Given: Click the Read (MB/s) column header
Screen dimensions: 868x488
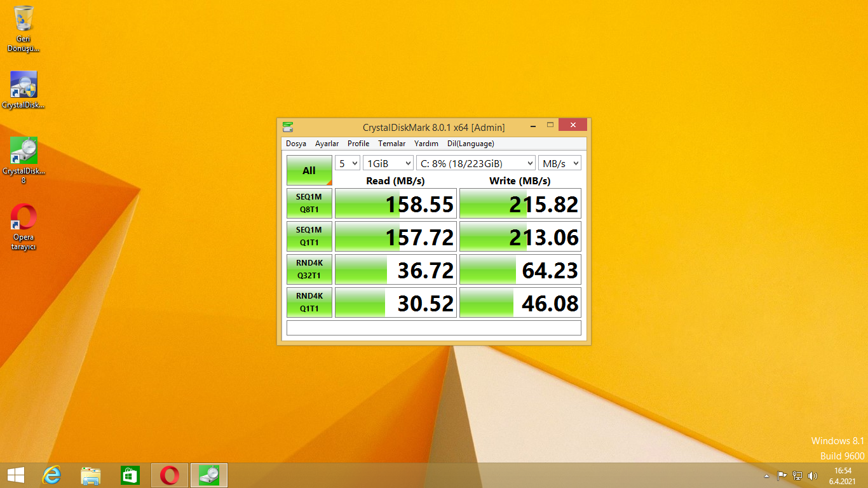Looking at the screenshot, I should coord(395,181).
